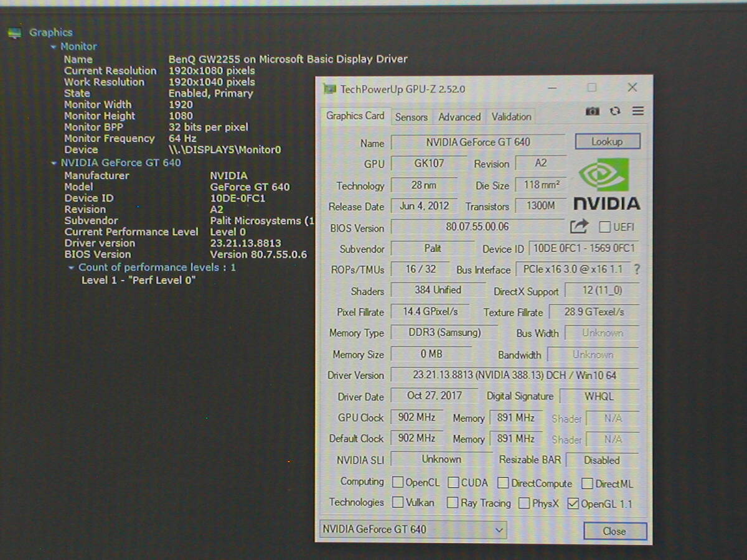747x560 pixels.
Task: Toggle the UEFI checkbox
Action: (604, 227)
